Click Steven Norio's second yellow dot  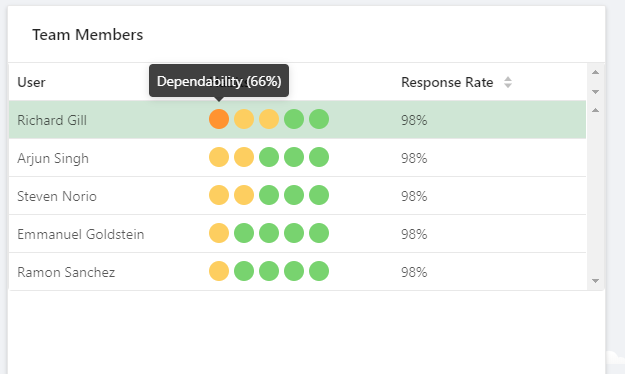244,195
